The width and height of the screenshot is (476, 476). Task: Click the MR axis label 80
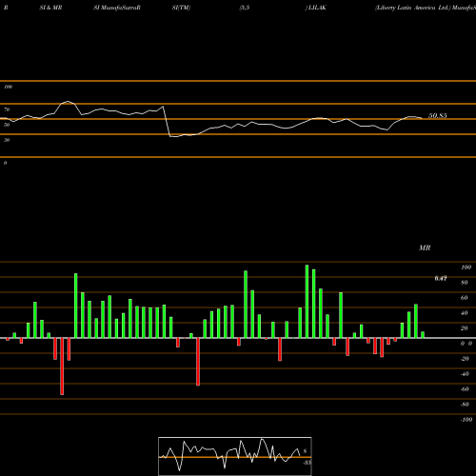point(465,283)
